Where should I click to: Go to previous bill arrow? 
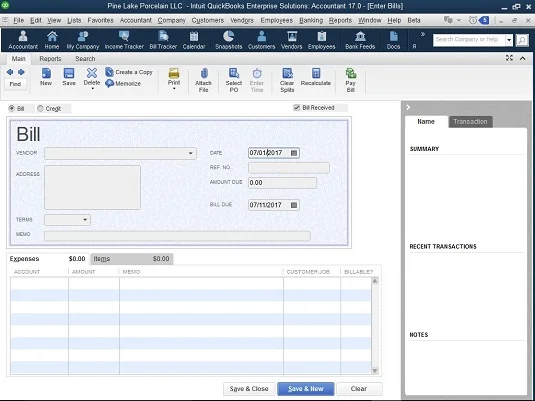[x=10, y=72]
